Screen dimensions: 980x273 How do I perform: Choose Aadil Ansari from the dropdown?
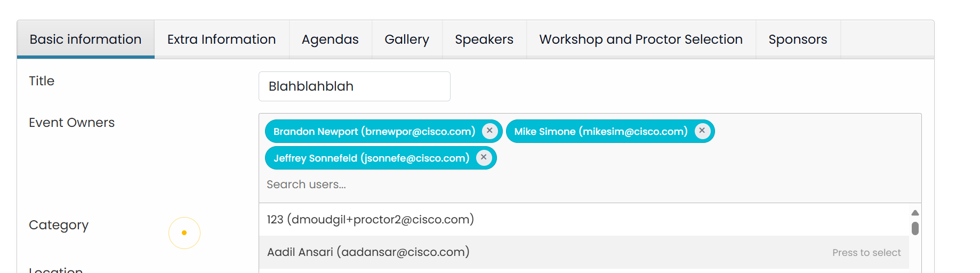pos(368,252)
